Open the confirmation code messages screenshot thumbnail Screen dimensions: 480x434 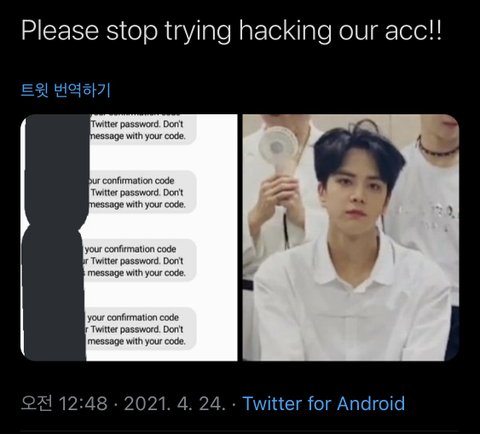point(129,237)
